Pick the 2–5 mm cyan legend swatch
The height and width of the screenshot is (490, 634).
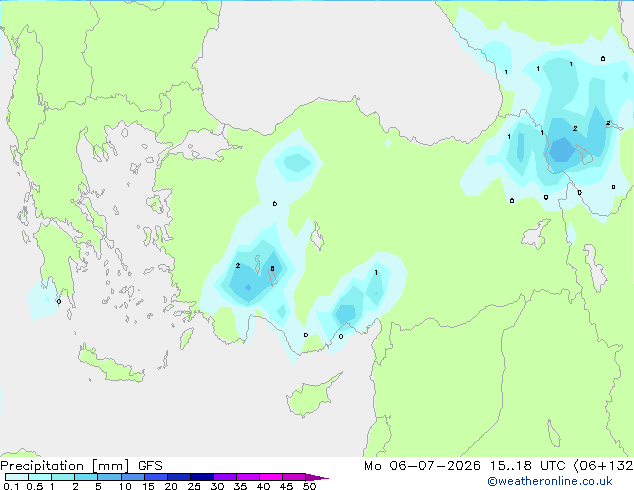tap(86, 477)
